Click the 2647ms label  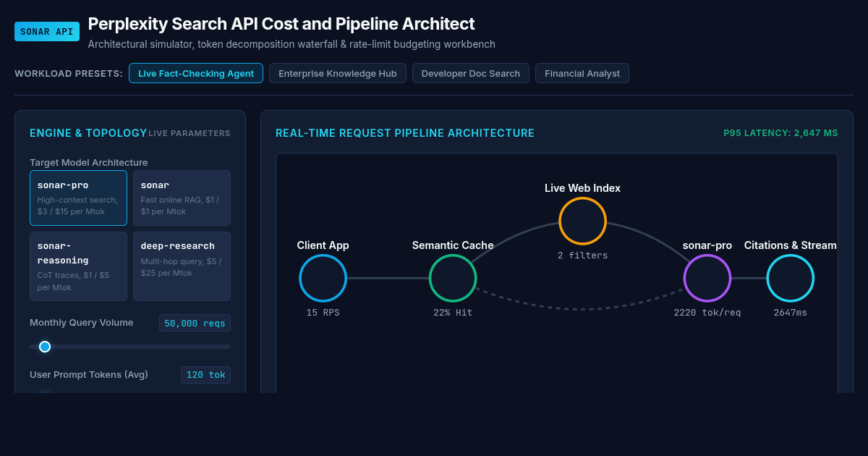pyautogui.click(x=791, y=313)
